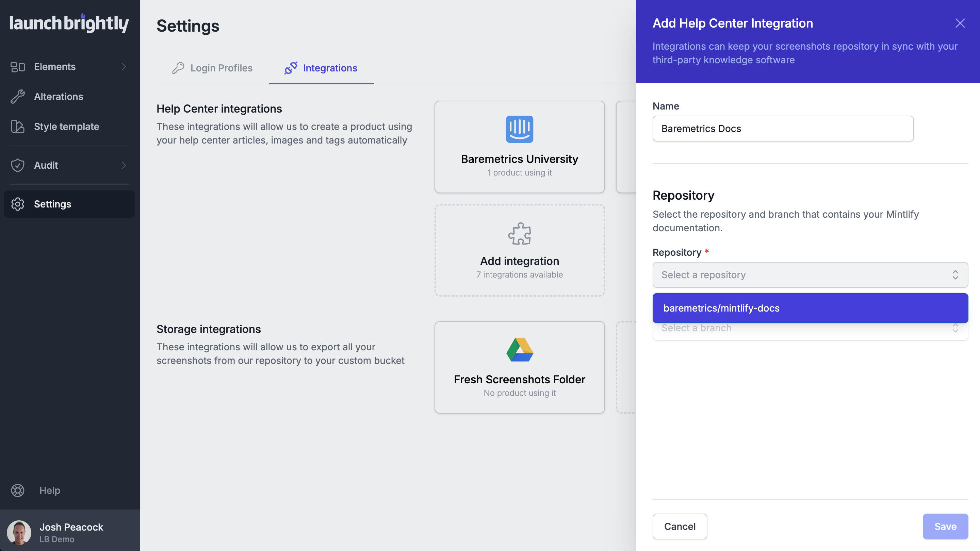The height and width of the screenshot is (551, 980).
Task: Click the repository dropdown up-down arrows
Action: coord(955,275)
